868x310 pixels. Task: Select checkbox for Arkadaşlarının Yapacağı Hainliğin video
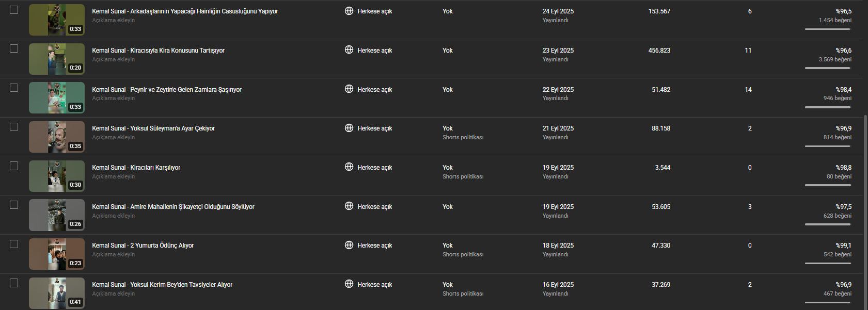click(14, 10)
